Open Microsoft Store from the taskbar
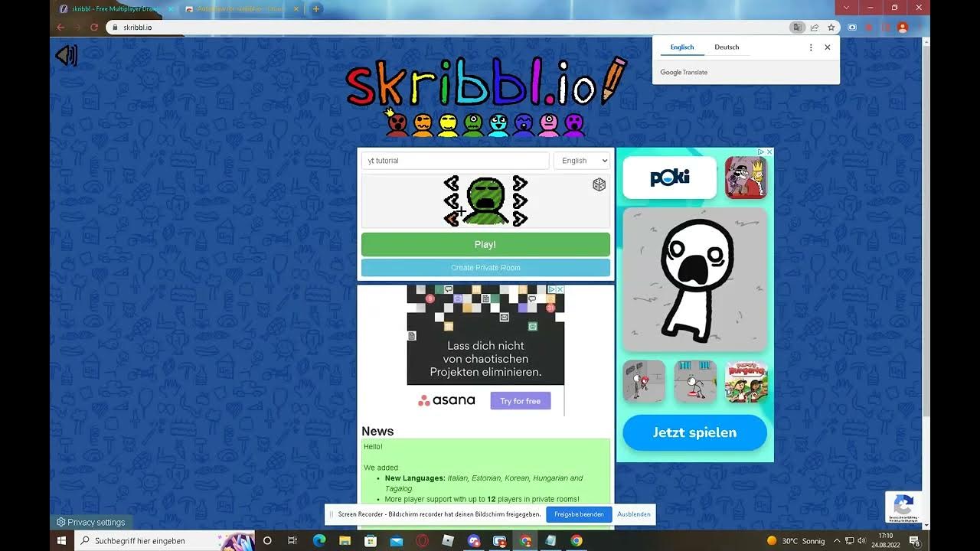 pos(371,540)
